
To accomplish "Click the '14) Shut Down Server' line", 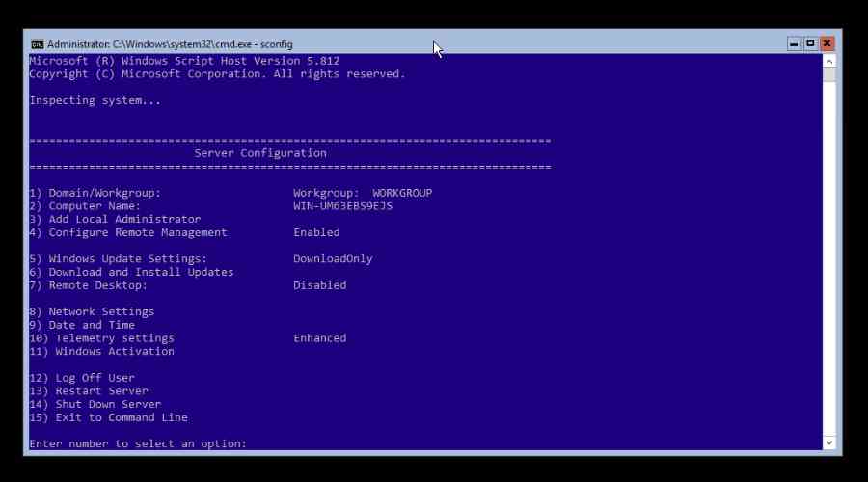I will [x=95, y=405].
